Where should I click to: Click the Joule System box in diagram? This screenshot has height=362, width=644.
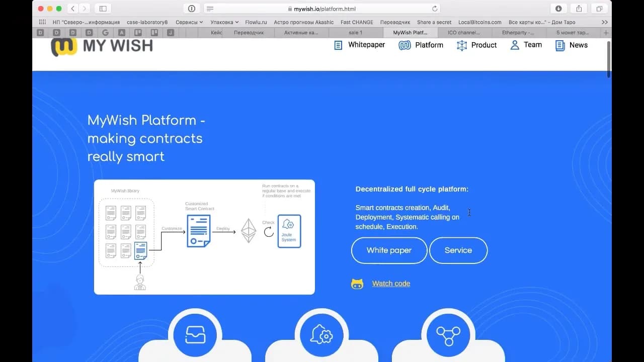pos(289,231)
